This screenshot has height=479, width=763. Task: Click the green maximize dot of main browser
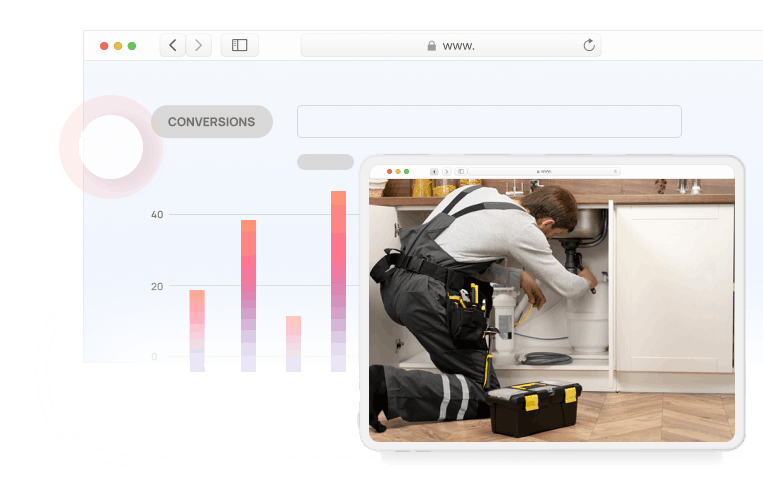coord(132,46)
